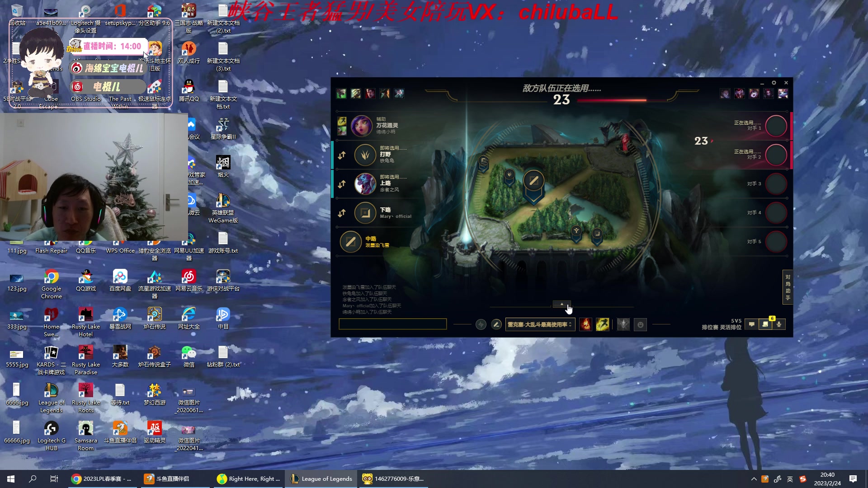Select the Flash summoner spell icon

point(602,324)
